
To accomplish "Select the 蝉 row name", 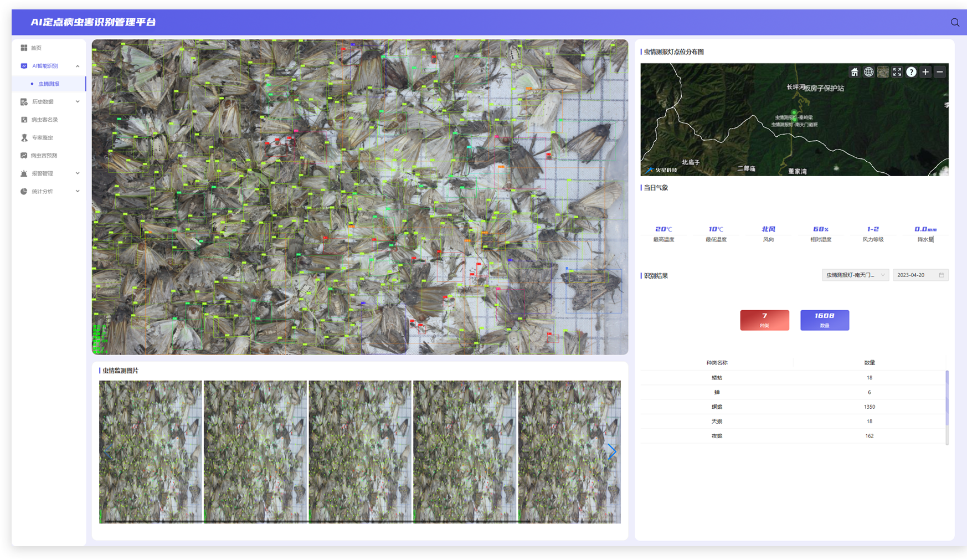I will coord(717,392).
